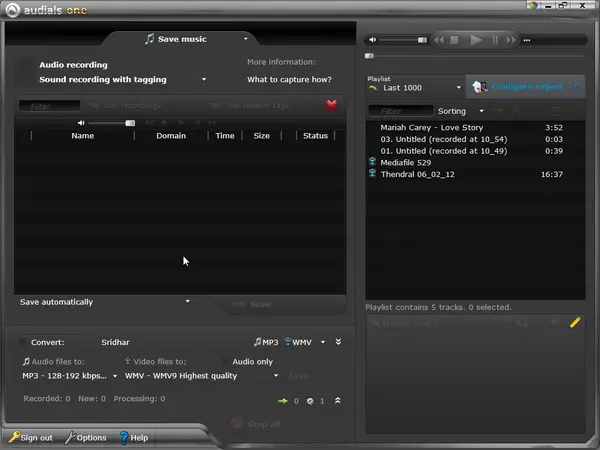Click the audials one logo icon
Image resolution: width=600 pixels, height=450 pixels.
(13, 10)
